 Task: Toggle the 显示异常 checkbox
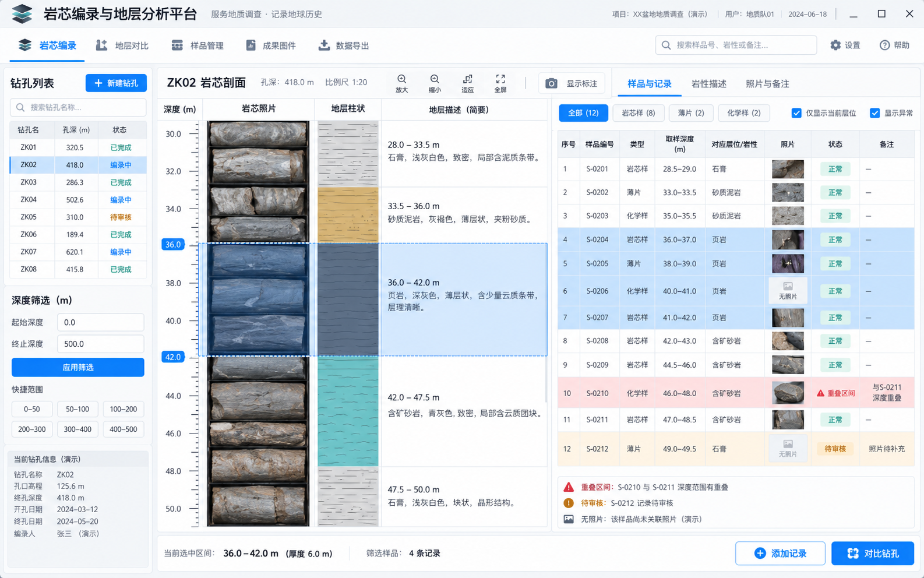874,113
